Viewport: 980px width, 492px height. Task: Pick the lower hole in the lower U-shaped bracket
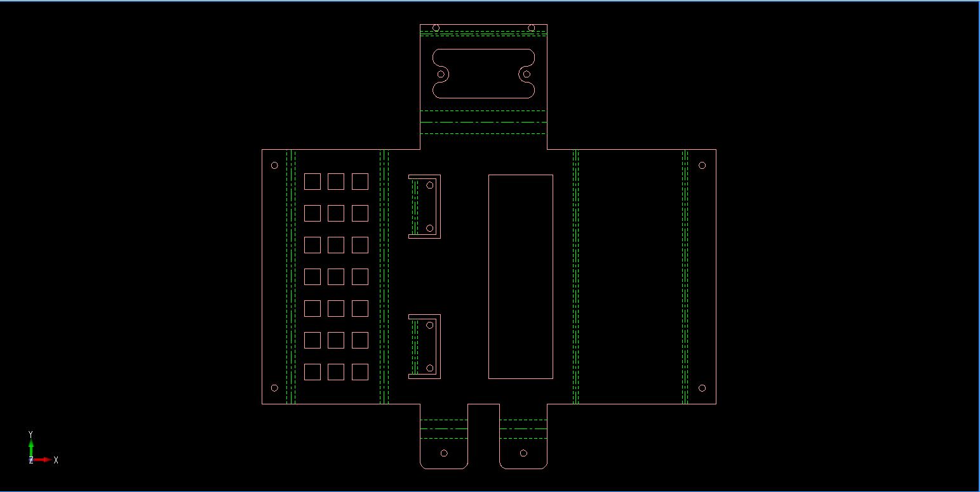[x=429, y=368]
